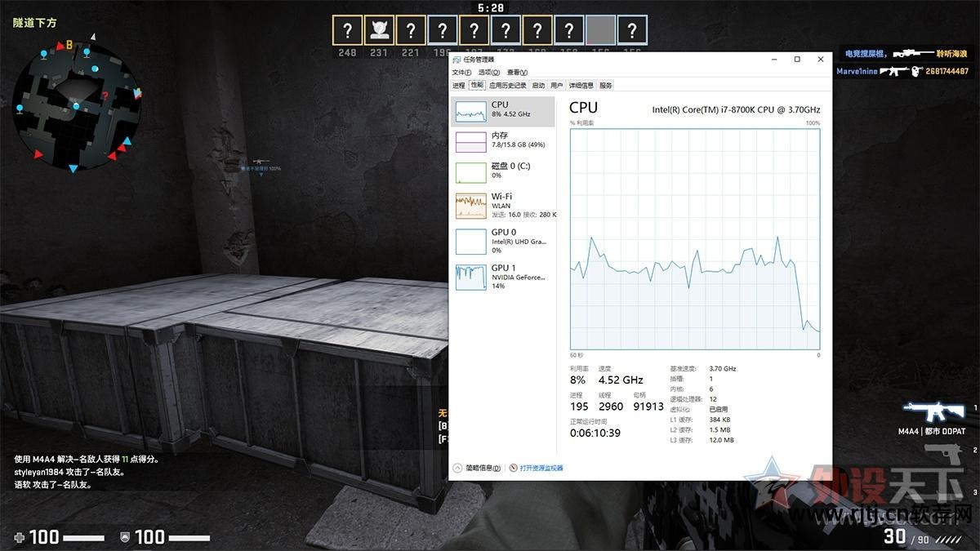Switch to the 用户 tab

[x=557, y=85]
